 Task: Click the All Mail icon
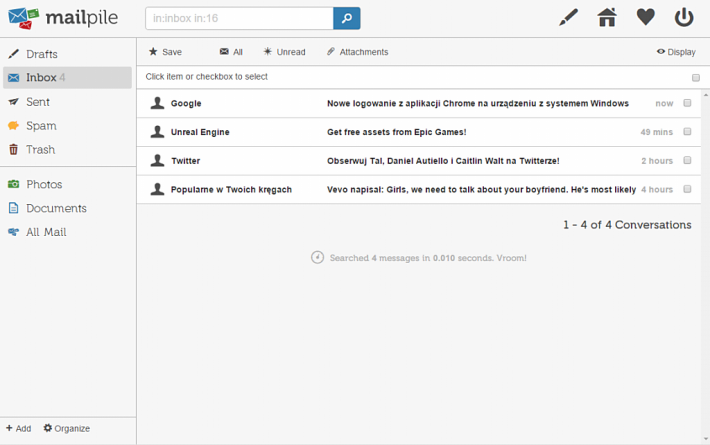(x=14, y=232)
